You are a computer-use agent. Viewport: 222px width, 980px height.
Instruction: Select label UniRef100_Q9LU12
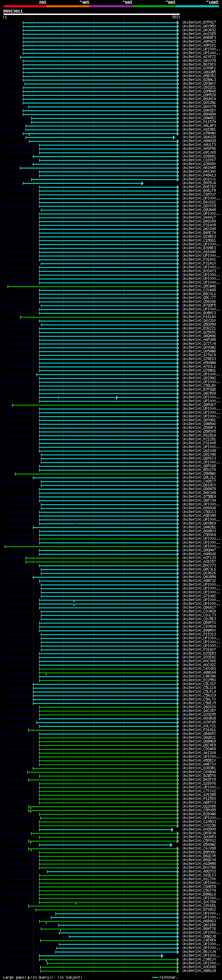click(x=199, y=478)
